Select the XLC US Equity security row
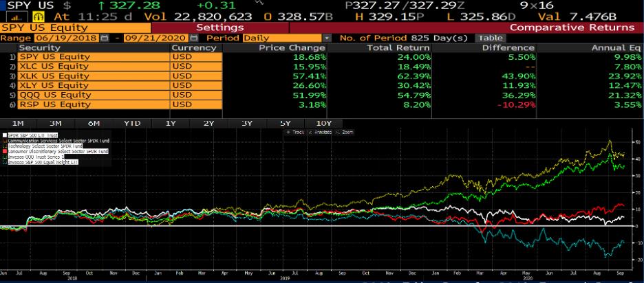Screen dimensions: 644x283 (x=94, y=67)
